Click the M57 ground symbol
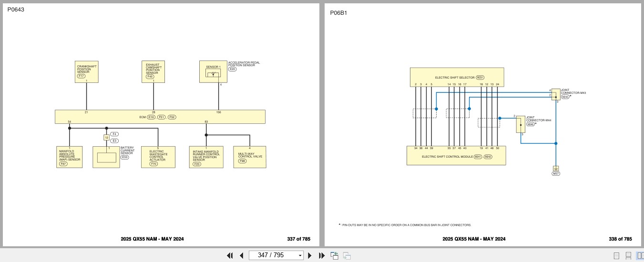Image resolution: width=644 pixels, height=262 pixels. pyautogui.click(x=556, y=169)
